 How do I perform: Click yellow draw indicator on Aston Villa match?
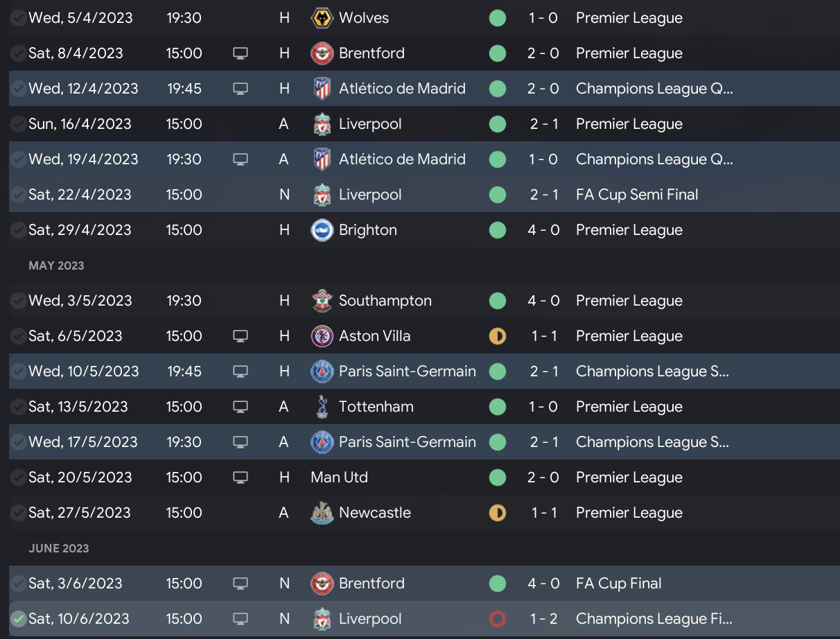point(498,336)
